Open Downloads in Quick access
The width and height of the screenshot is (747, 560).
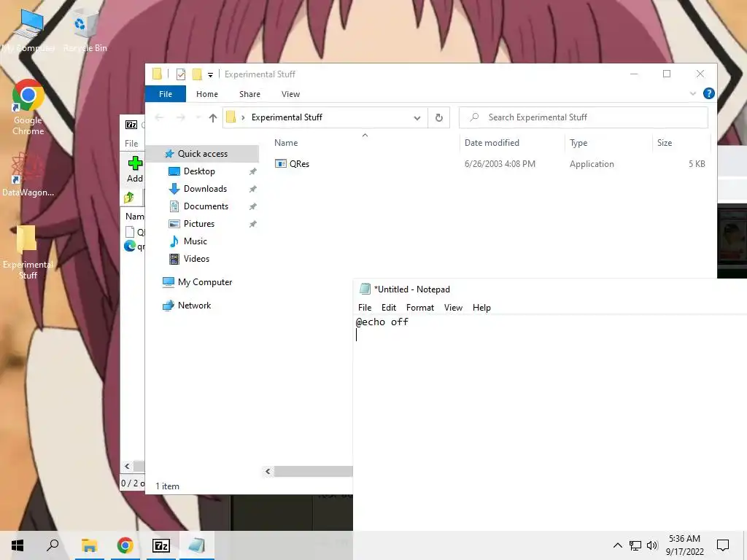[205, 189]
